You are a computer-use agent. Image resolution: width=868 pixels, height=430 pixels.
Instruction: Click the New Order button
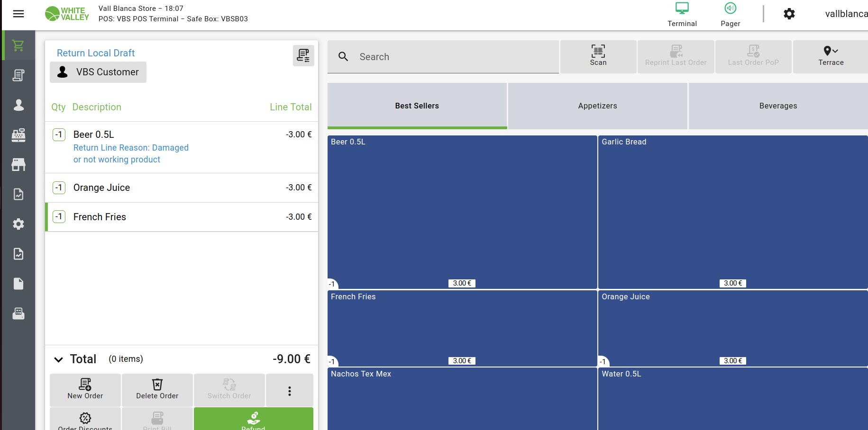pos(85,390)
